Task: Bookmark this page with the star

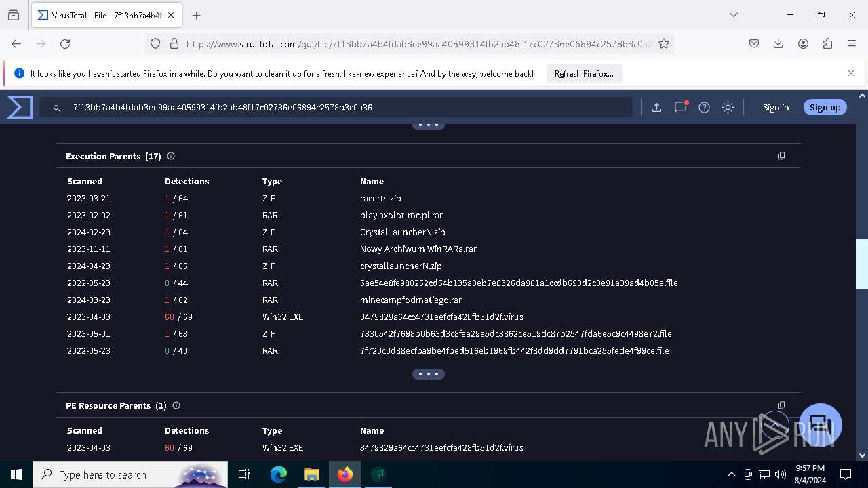Action: coord(664,43)
